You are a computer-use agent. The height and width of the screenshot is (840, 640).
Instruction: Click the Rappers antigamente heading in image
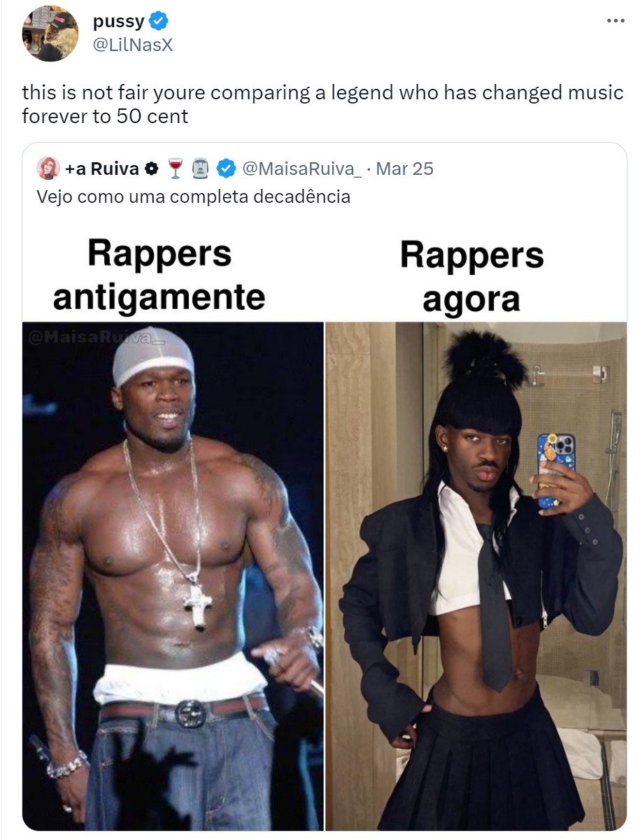pyautogui.click(x=159, y=275)
